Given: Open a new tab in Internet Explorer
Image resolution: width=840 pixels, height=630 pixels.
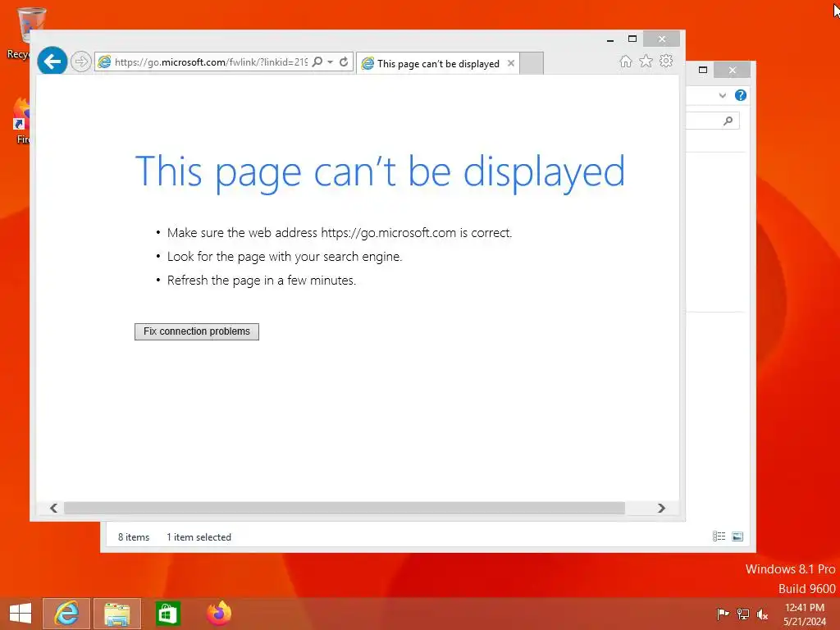Looking at the screenshot, I should [x=532, y=63].
